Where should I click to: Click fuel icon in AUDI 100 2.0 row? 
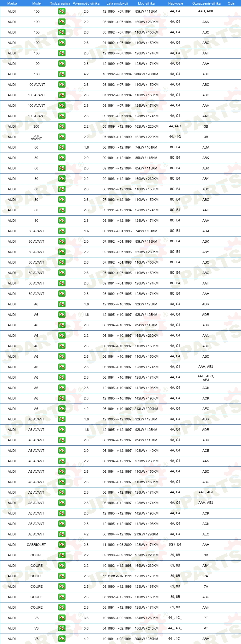click(x=62, y=11)
